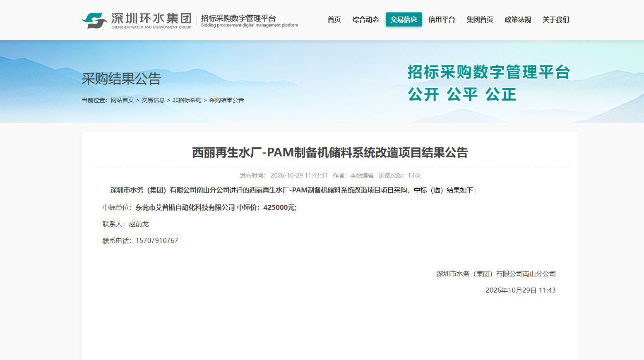Viewport: 644px width, 360px height.
Task: Open 政策法规 navigation item
Action: tap(518, 19)
